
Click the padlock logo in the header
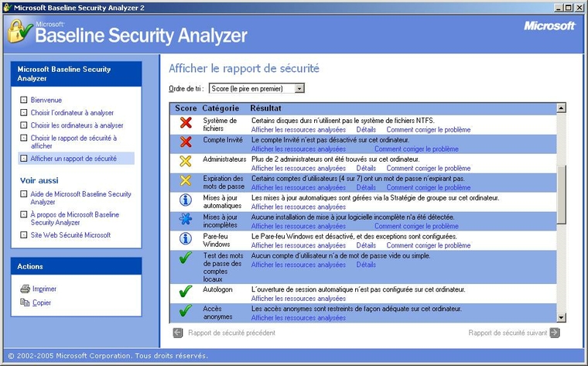(x=19, y=31)
